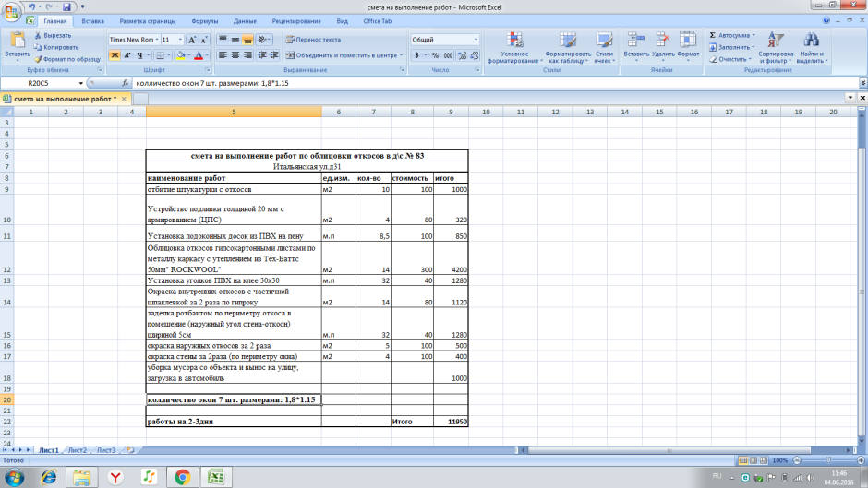Viewport: 868px width, 488px height.
Task: Click the total cell 11950
Action: 451,422
